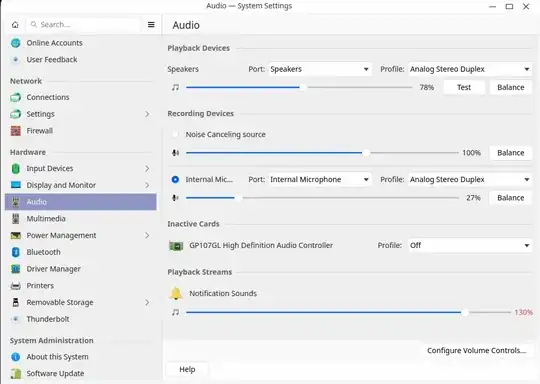540x384 pixels.
Task: Open Configure Volume Controls button
Action: [476, 351]
